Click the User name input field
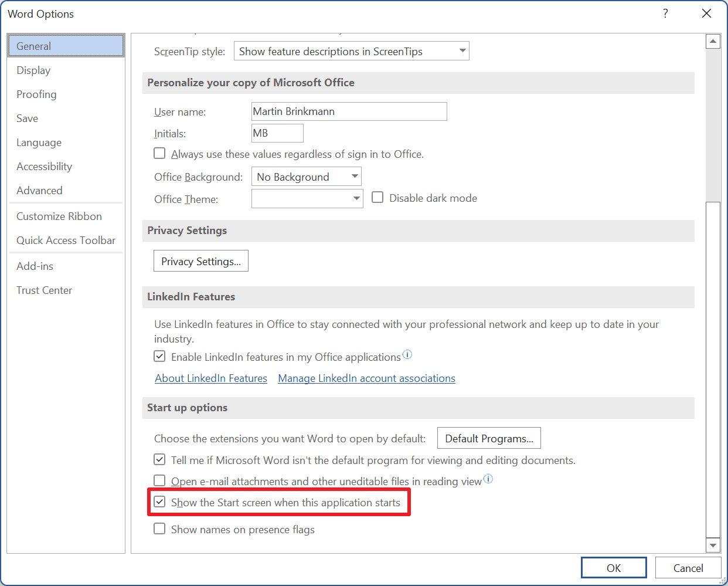This screenshot has width=728, height=586. (x=349, y=111)
